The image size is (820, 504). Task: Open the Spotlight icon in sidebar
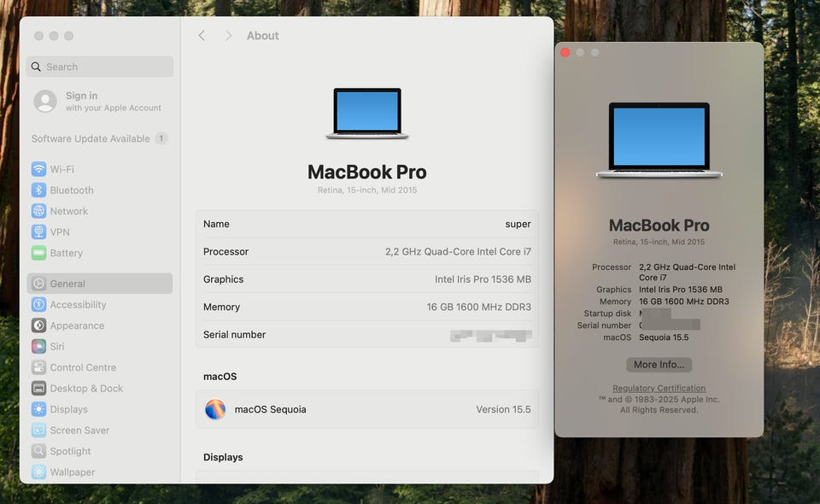(38, 451)
